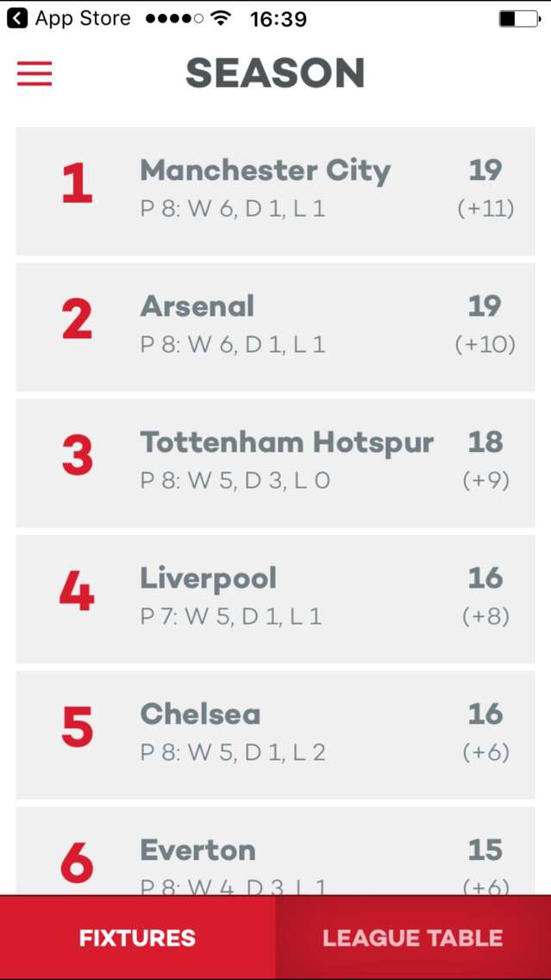Screen dimensions: 551x980
Task: Open the Everton team entry
Action: [276, 851]
